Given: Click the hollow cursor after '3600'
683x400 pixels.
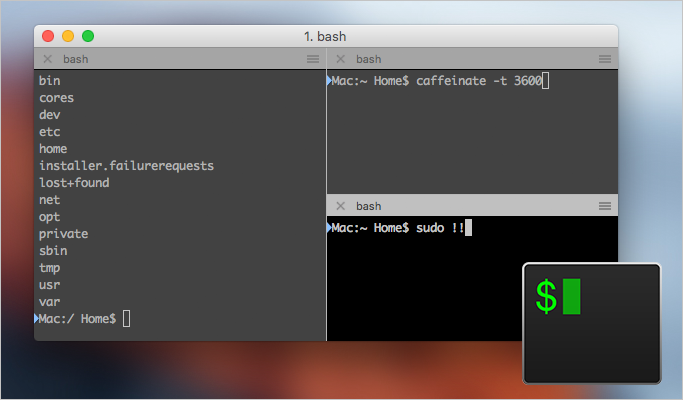Looking at the screenshot, I should pos(545,81).
